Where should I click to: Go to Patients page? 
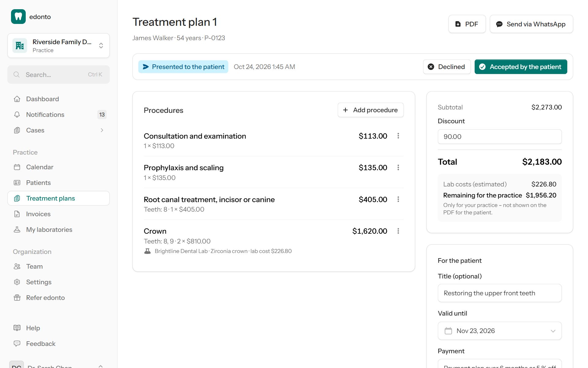(58, 182)
